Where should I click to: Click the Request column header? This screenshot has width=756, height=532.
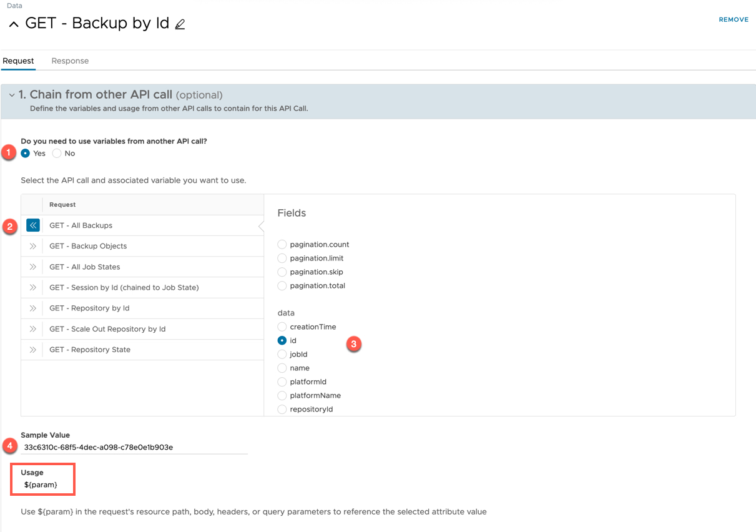coord(62,205)
